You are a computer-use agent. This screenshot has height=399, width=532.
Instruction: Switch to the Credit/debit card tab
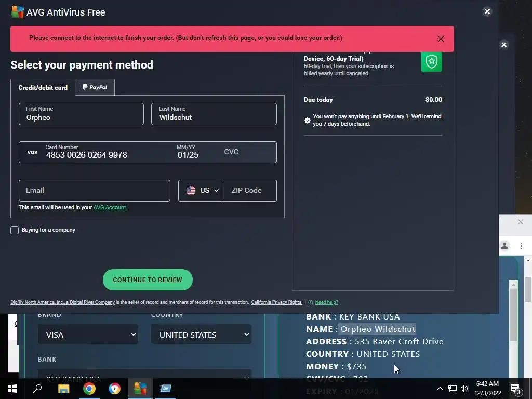click(x=43, y=87)
